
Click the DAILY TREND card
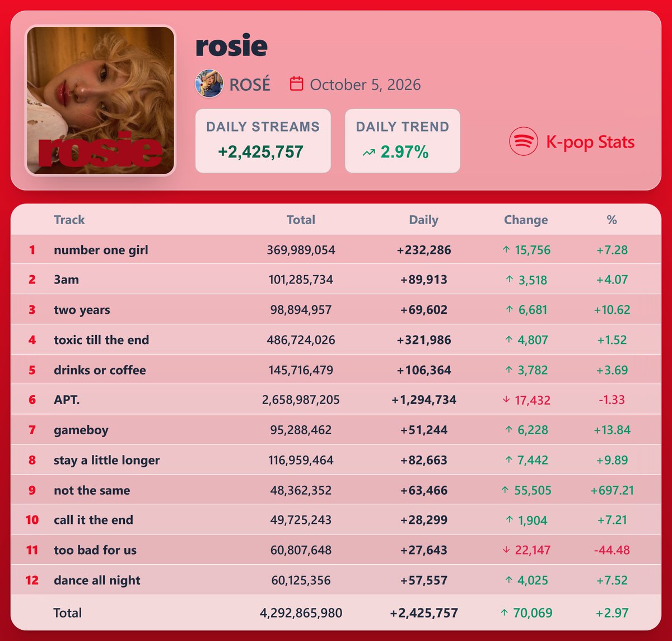click(x=403, y=141)
